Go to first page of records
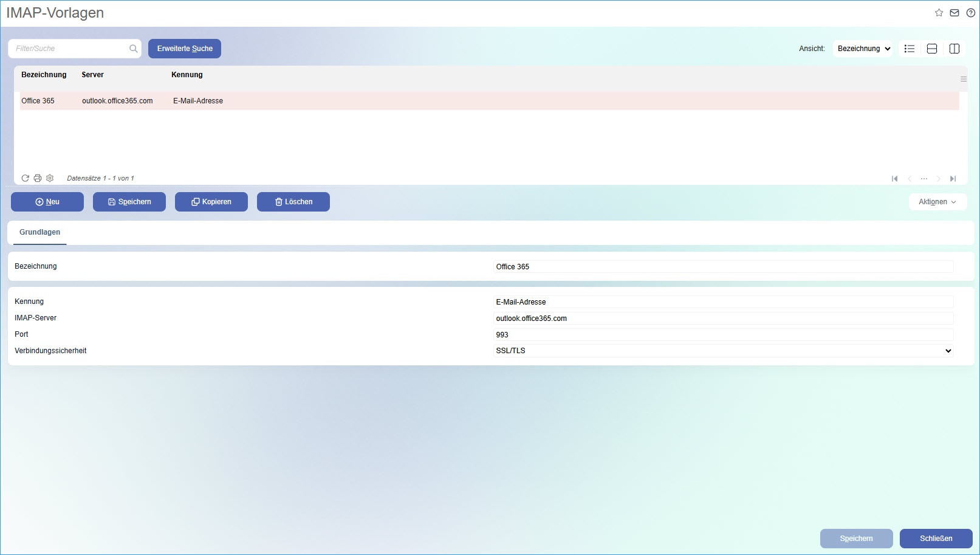Image resolution: width=980 pixels, height=555 pixels. pyautogui.click(x=894, y=179)
